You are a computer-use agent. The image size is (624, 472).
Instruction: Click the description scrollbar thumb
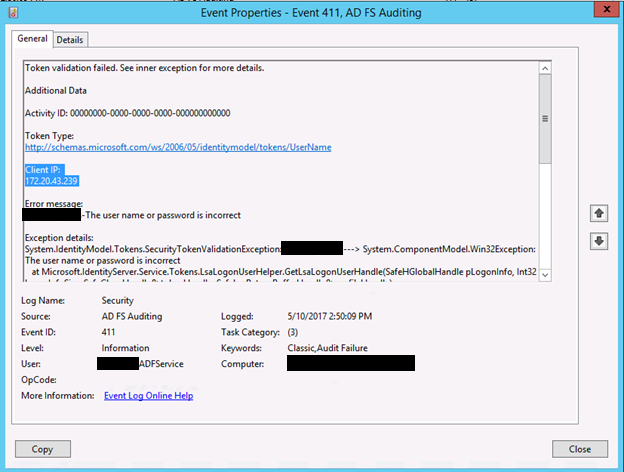pyautogui.click(x=545, y=119)
